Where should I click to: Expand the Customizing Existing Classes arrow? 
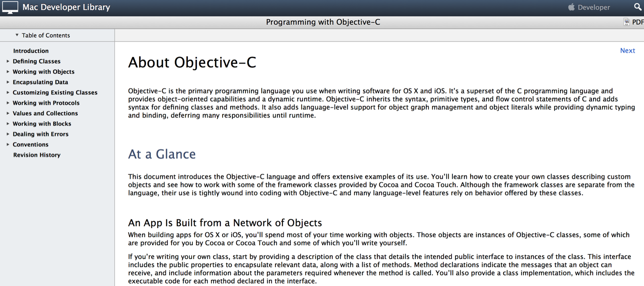pyautogui.click(x=8, y=92)
